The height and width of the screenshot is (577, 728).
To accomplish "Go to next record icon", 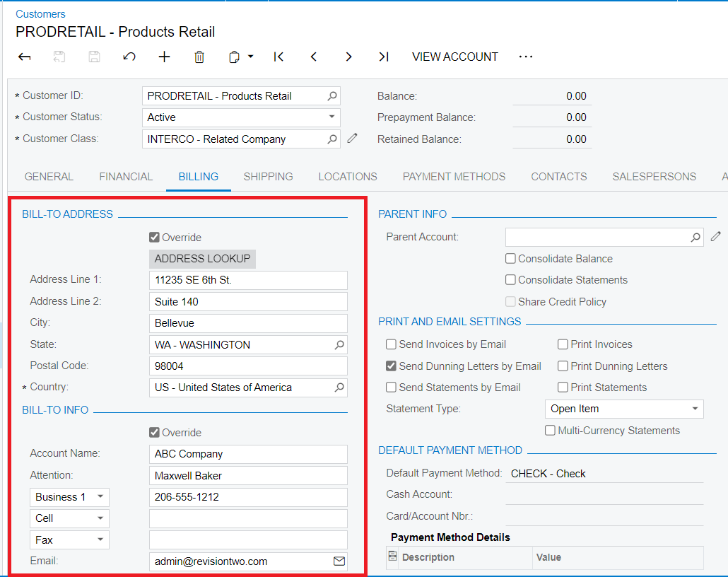I will (348, 57).
